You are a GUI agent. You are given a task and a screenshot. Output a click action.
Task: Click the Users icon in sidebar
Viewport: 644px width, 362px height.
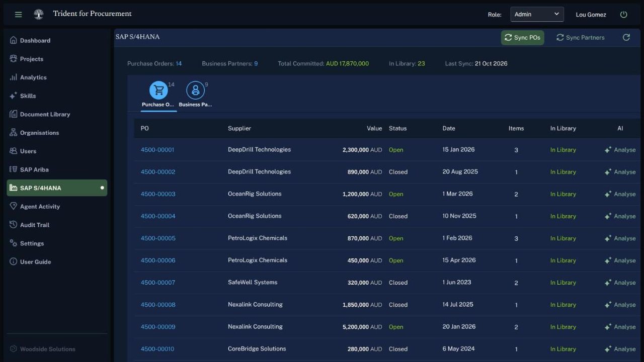pyautogui.click(x=14, y=151)
